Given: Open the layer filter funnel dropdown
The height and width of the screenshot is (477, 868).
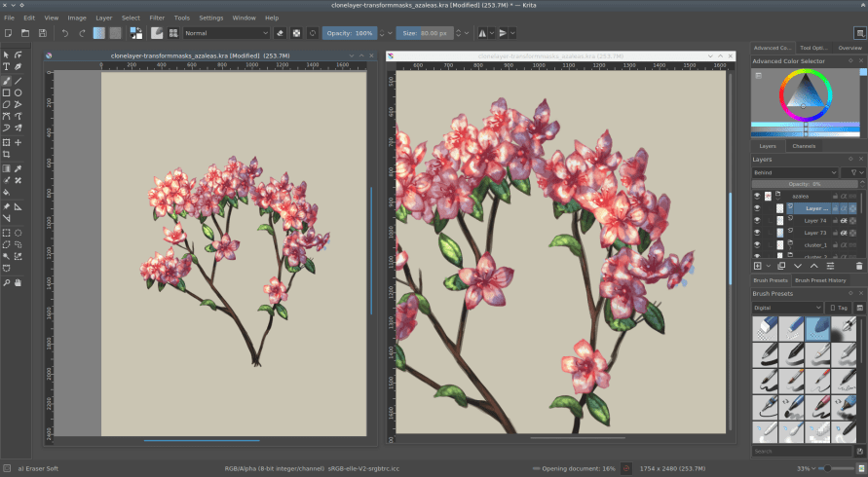Looking at the screenshot, I should [853, 172].
